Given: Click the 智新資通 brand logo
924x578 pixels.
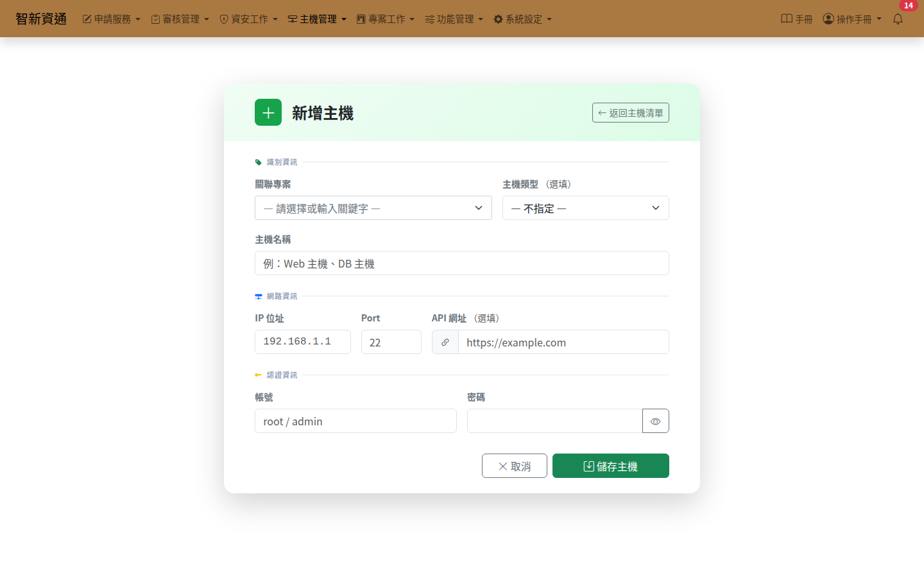Looking at the screenshot, I should [x=41, y=19].
